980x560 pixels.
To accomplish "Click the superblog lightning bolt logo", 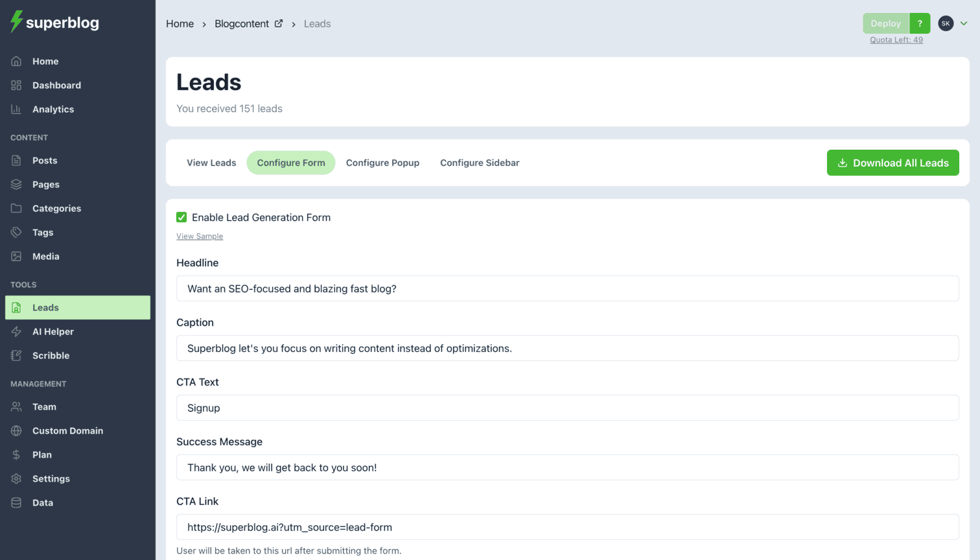I will (17, 22).
